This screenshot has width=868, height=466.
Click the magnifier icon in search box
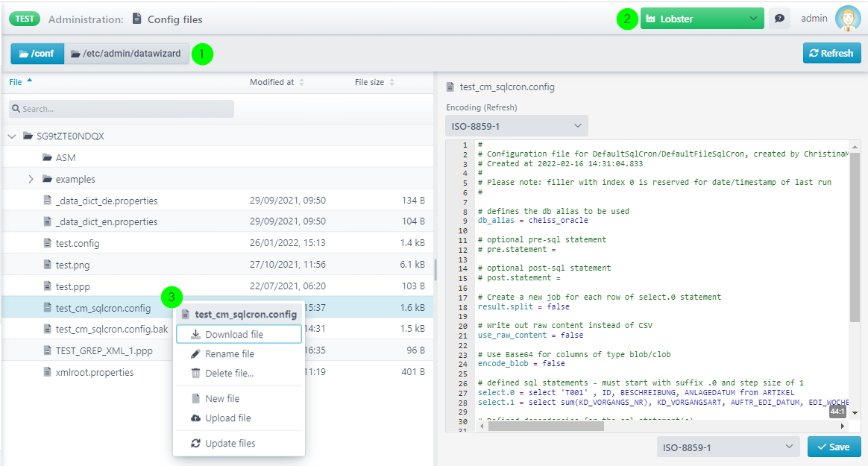(16, 108)
